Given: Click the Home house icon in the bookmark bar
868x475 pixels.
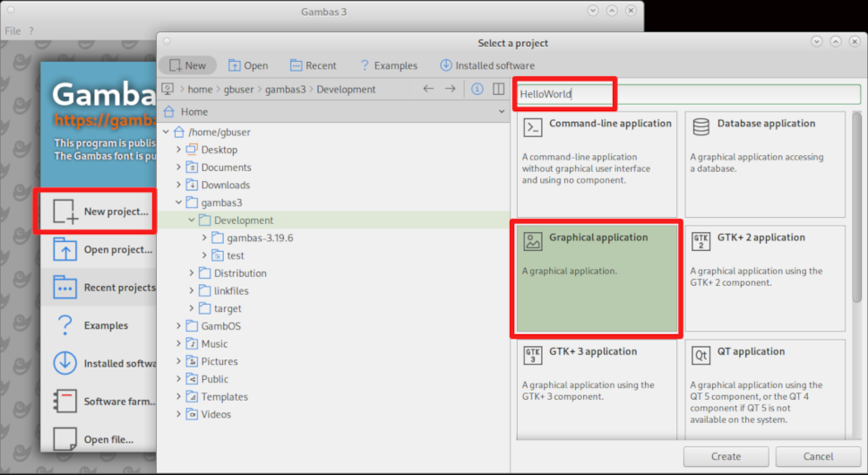Looking at the screenshot, I should click(x=169, y=111).
